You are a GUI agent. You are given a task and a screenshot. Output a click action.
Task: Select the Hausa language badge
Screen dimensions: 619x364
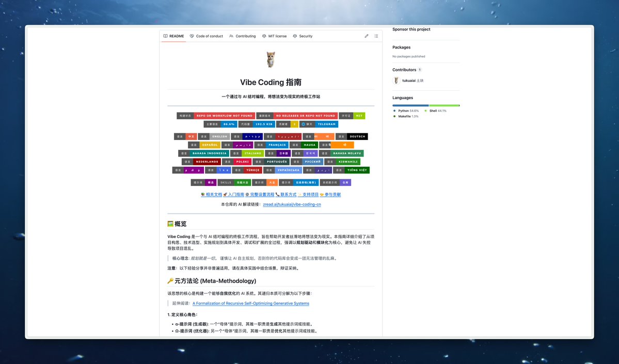click(x=304, y=145)
